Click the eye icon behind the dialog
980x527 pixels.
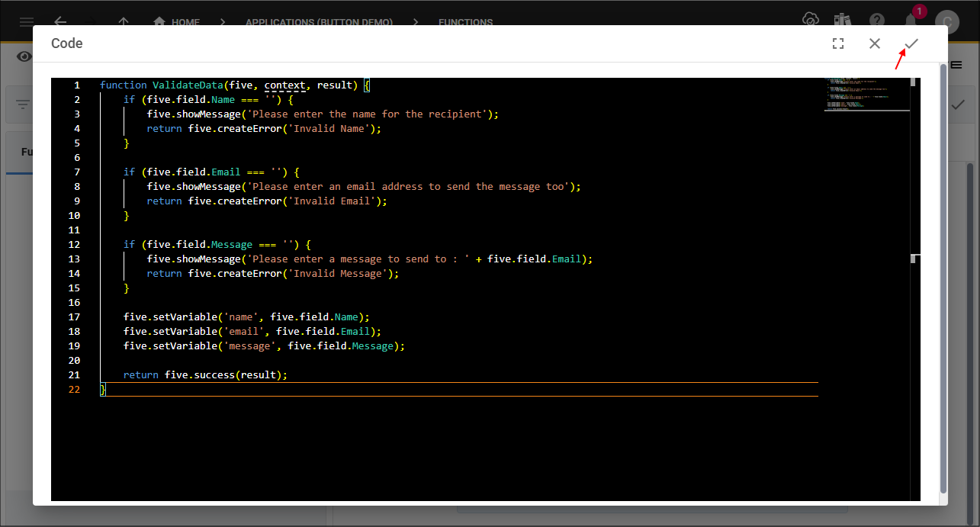click(x=24, y=56)
